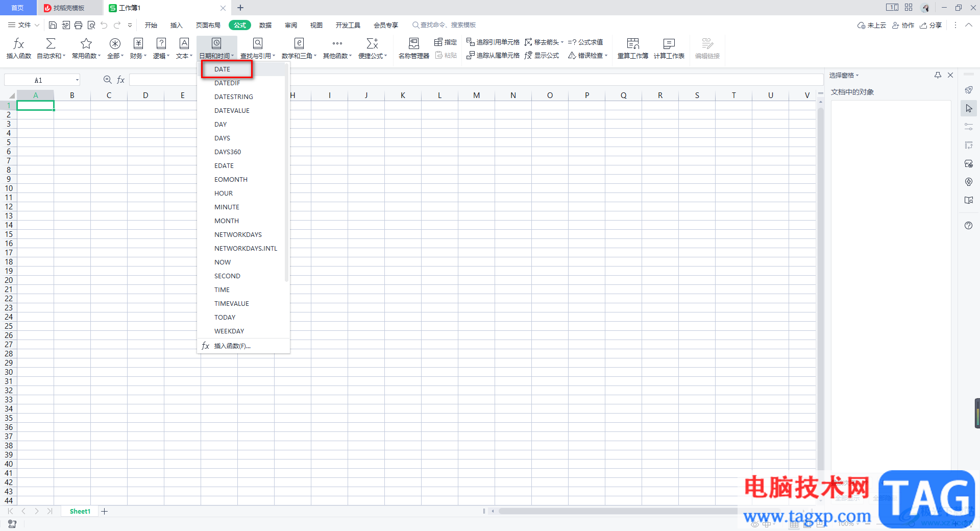The width and height of the screenshot is (980, 531).
Task: Expand the Name Box dropdown arrow
Action: click(77, 80)
